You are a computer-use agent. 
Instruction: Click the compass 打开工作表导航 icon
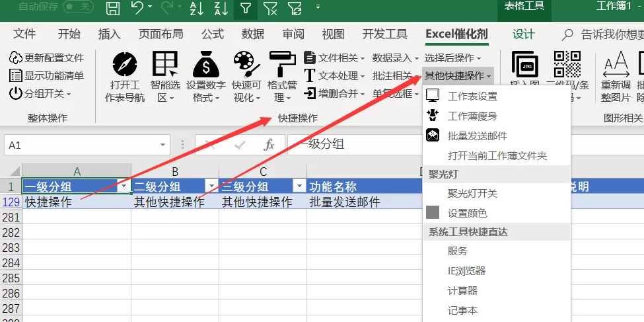click(x=125, y=65)
